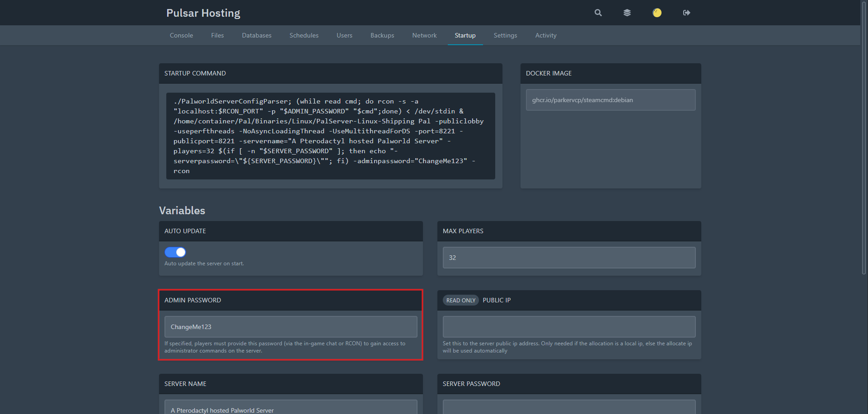The width and height of the screenshot is (868, 414).
Task: Go to the Databases tab
Action: tap(257, 35)
